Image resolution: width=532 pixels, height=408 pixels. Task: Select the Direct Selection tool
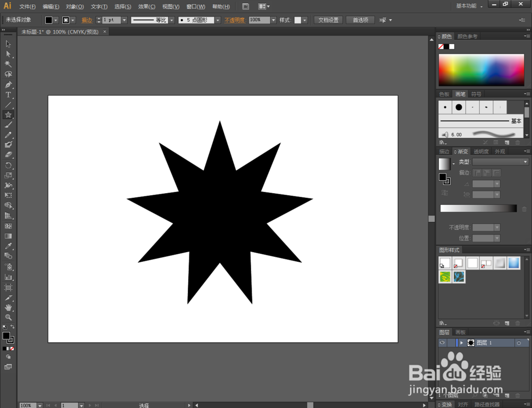(8, 54)
